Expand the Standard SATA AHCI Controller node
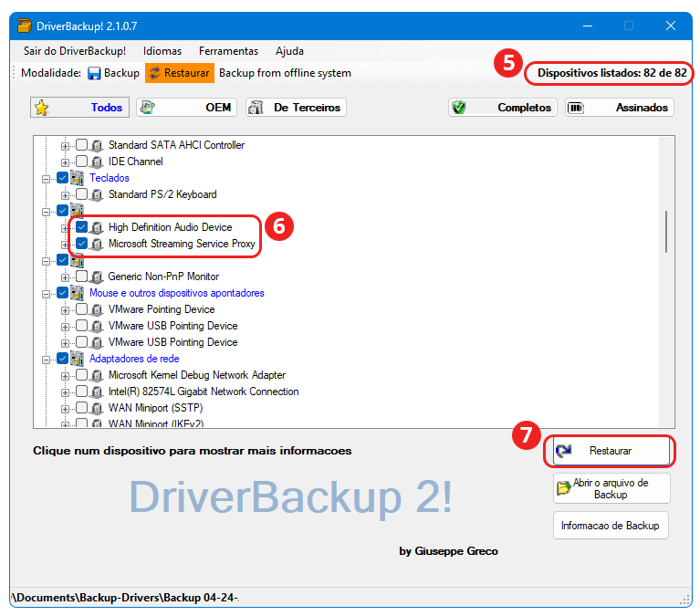700x616 pixels. pos(65,146)
